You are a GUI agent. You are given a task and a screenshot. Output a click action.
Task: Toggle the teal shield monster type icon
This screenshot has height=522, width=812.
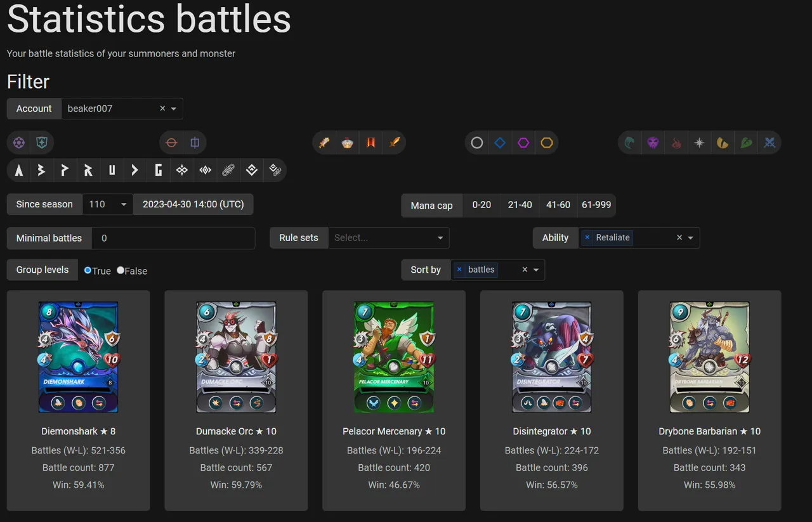[x=42, y=143]
